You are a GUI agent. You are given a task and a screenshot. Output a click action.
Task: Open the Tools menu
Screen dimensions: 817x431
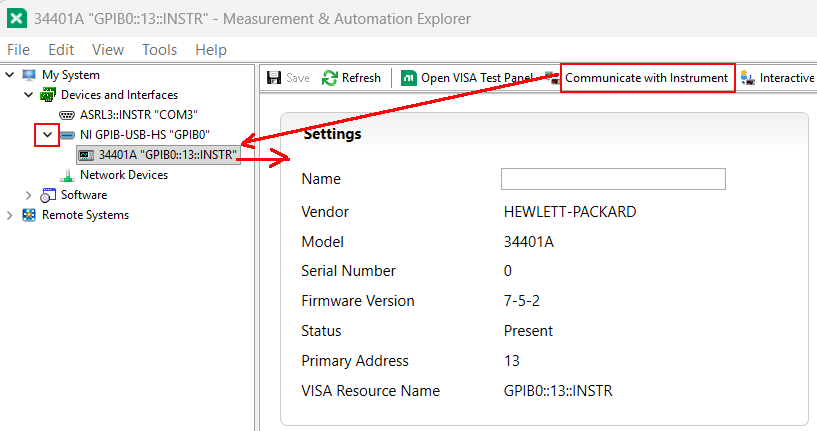pyautogui.click(x=159, y=50)
